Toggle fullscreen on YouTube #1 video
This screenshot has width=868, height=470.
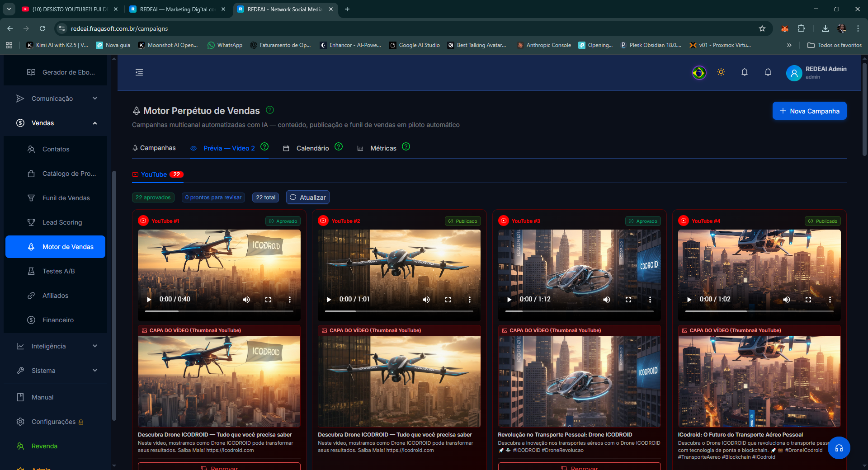pyautogui.click(x=268, y=299)
